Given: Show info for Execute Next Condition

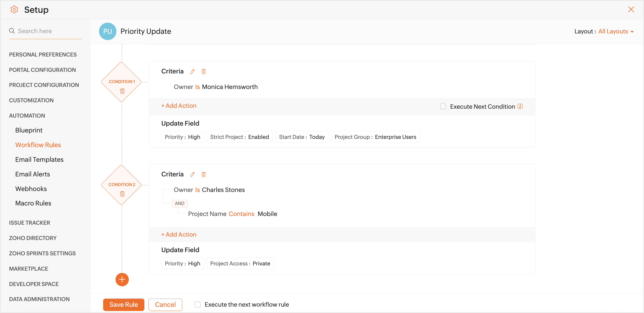Looking at the screenshot, I should [520, 107].
